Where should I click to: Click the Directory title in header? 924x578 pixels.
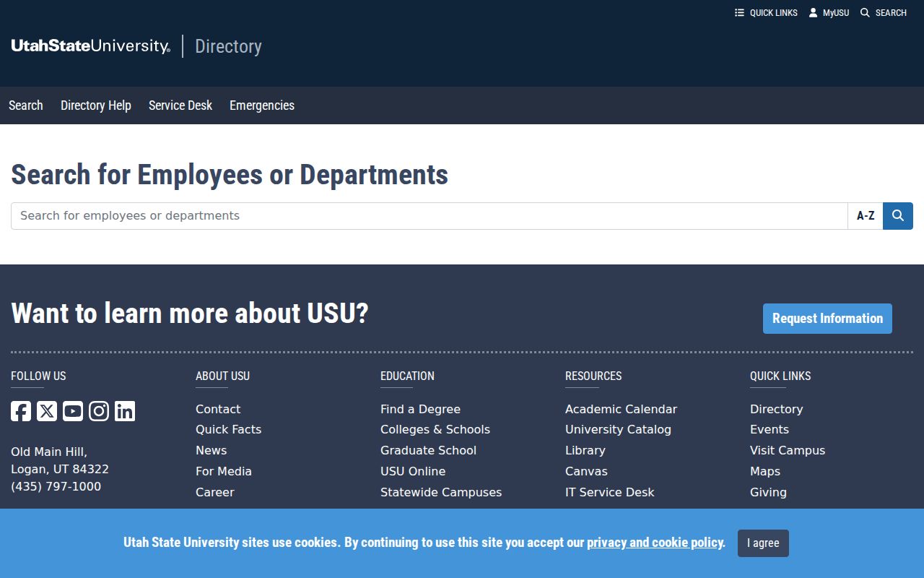coord(228,46)
